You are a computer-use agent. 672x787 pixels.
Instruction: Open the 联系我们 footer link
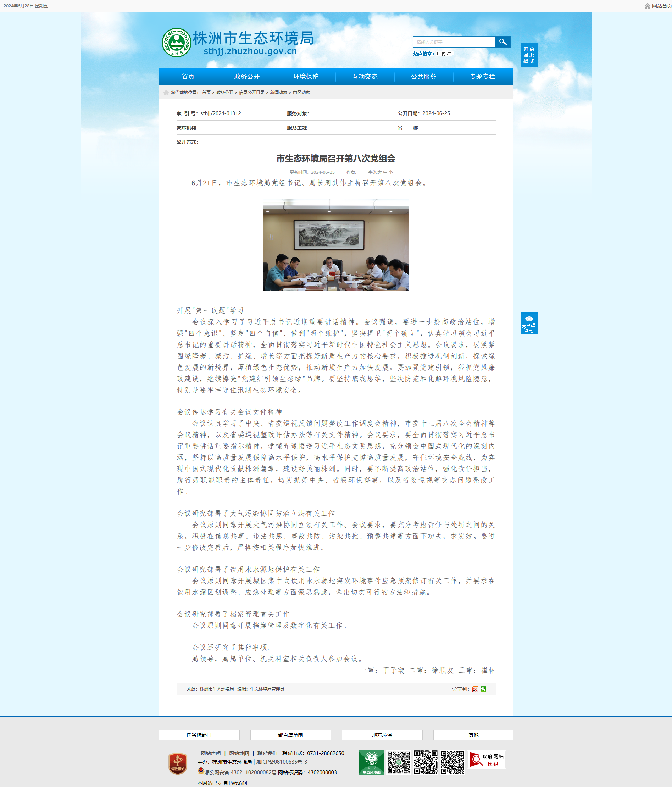267,753
